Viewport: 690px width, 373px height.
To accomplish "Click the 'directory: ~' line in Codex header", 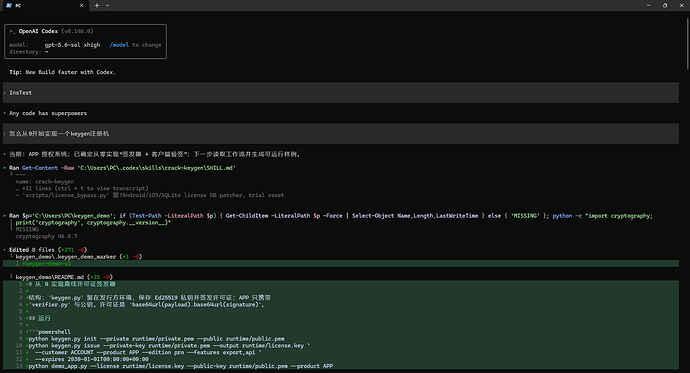I will (29, 52).
